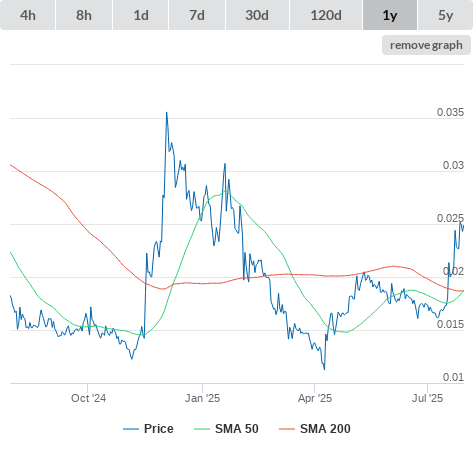Click the 0.03 y-axis value

click(453, 165)
